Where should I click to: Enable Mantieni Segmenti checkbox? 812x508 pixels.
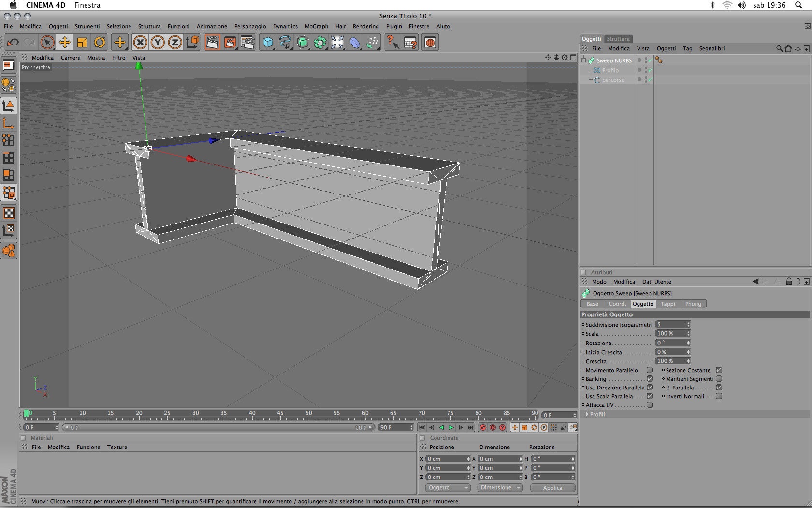tap(719, 379)
